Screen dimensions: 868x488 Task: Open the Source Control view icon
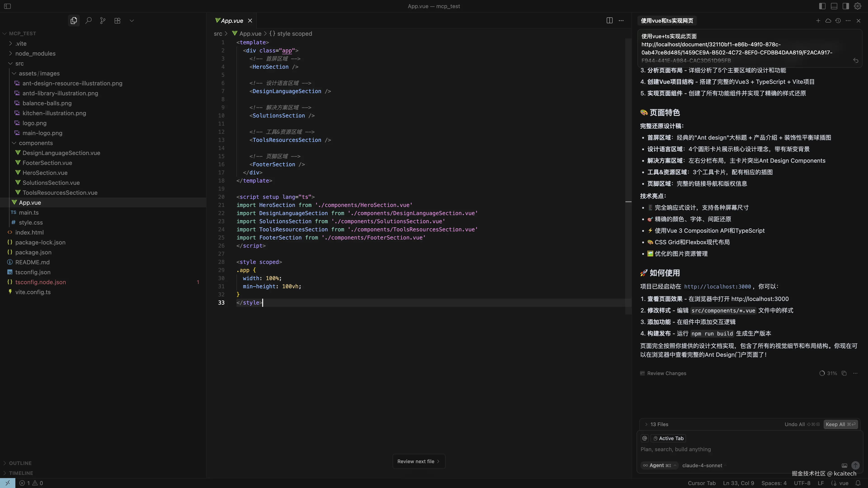pyautogui.click(x=103, y=21)
